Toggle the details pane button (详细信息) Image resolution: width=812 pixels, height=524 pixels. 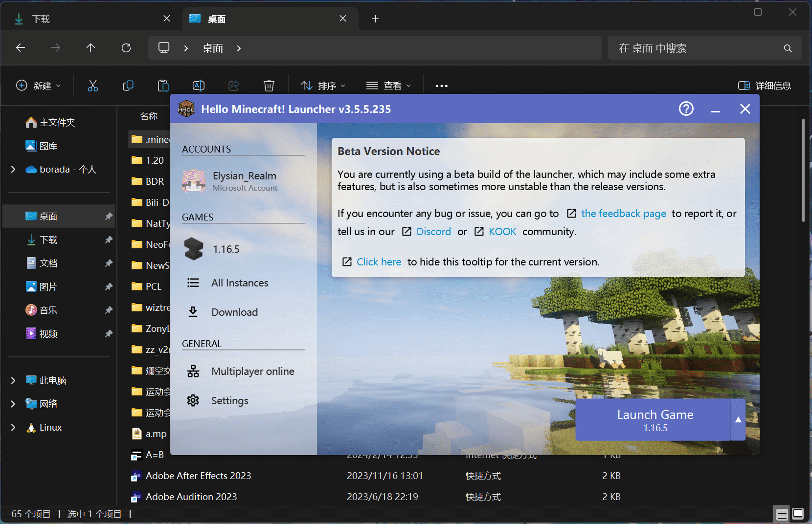tap(764, 86)
